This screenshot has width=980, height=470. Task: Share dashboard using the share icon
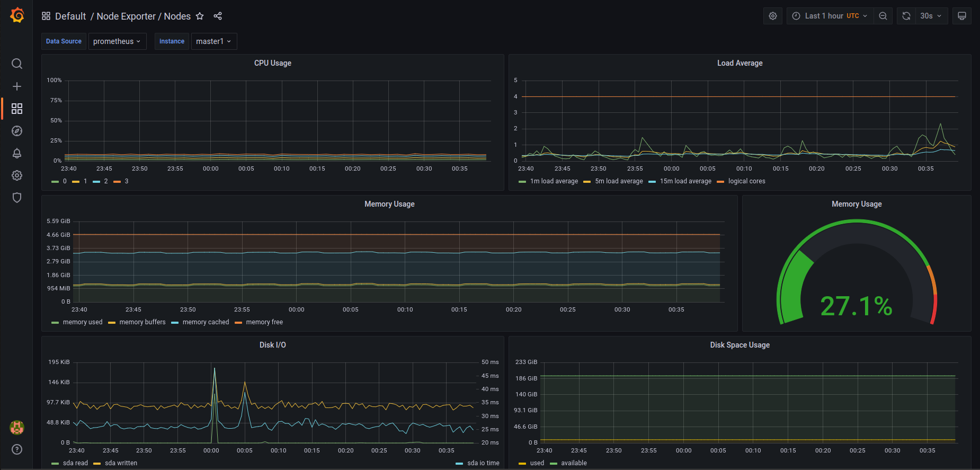tap(218, 16)
